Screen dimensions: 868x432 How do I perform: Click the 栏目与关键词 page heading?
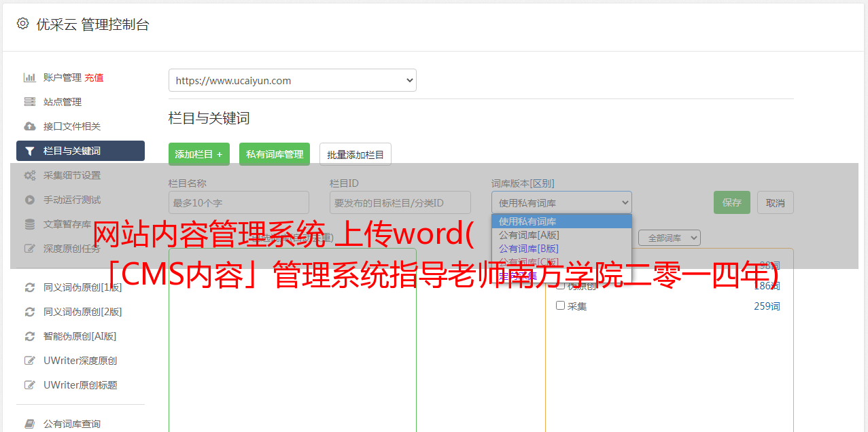[209, 118]
